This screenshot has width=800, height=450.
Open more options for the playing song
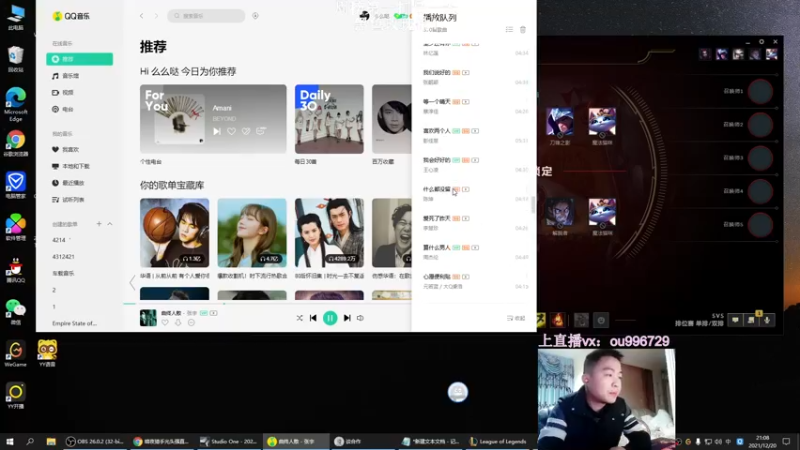coord(191,322)
